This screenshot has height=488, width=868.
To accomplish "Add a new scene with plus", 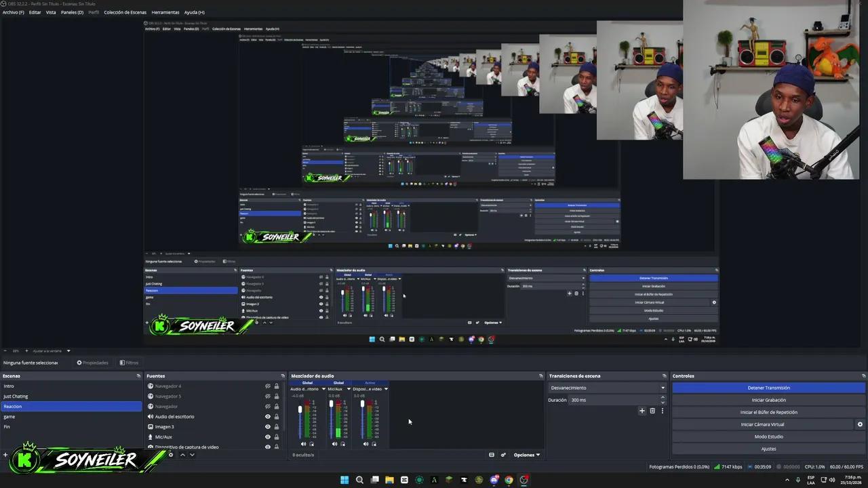I will click(5, 455).
